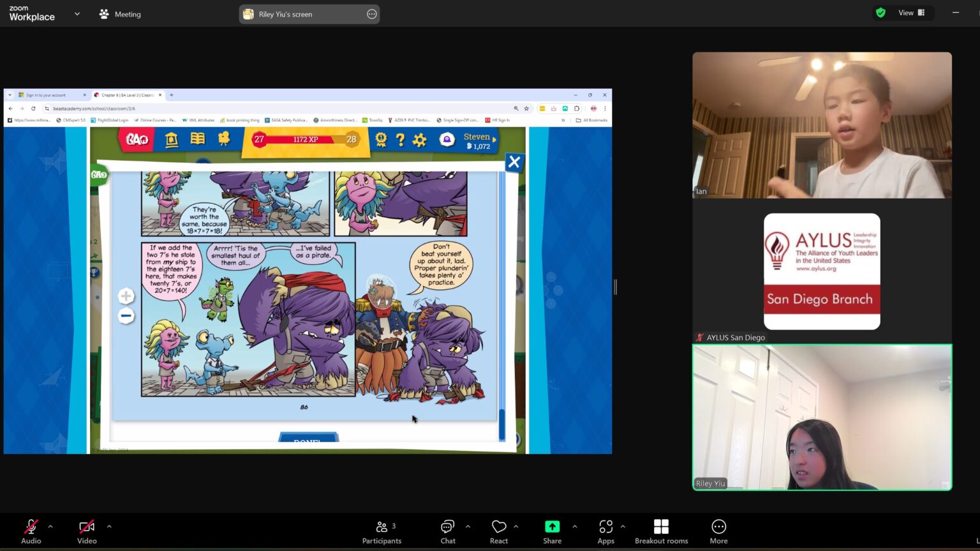This screenshot has width=980, height=551.
Task: Click the green encryption shield icon
Action: point(880,13)
